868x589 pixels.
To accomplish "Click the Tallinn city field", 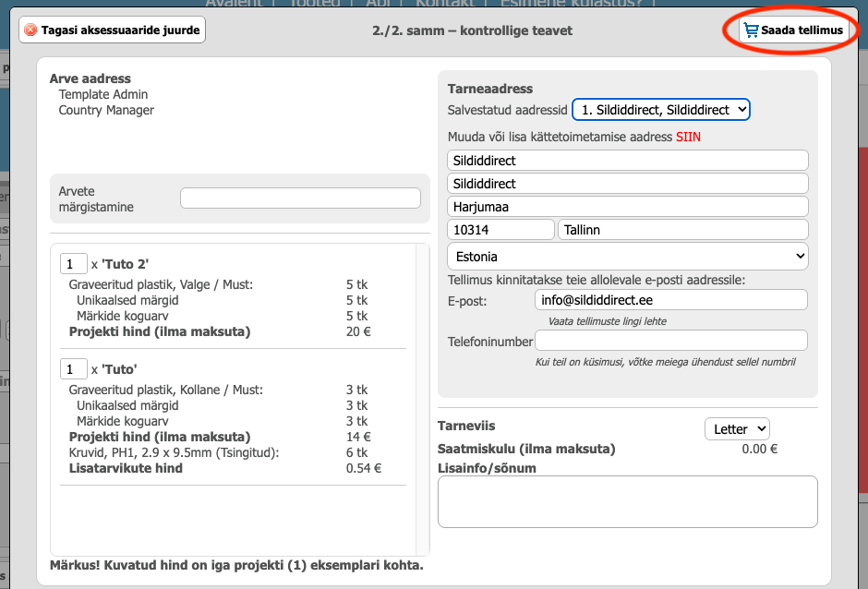I will pos(682,230).
